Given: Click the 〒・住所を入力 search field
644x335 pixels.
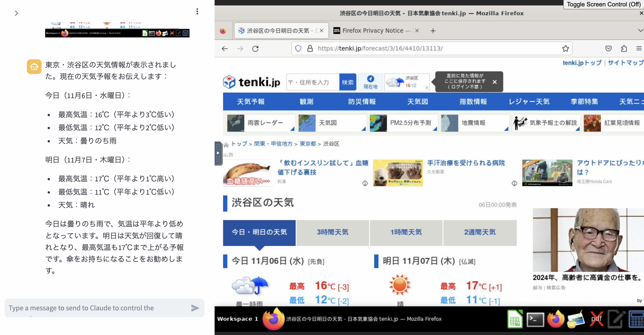Looking at the screenshot, I should 312,82.
